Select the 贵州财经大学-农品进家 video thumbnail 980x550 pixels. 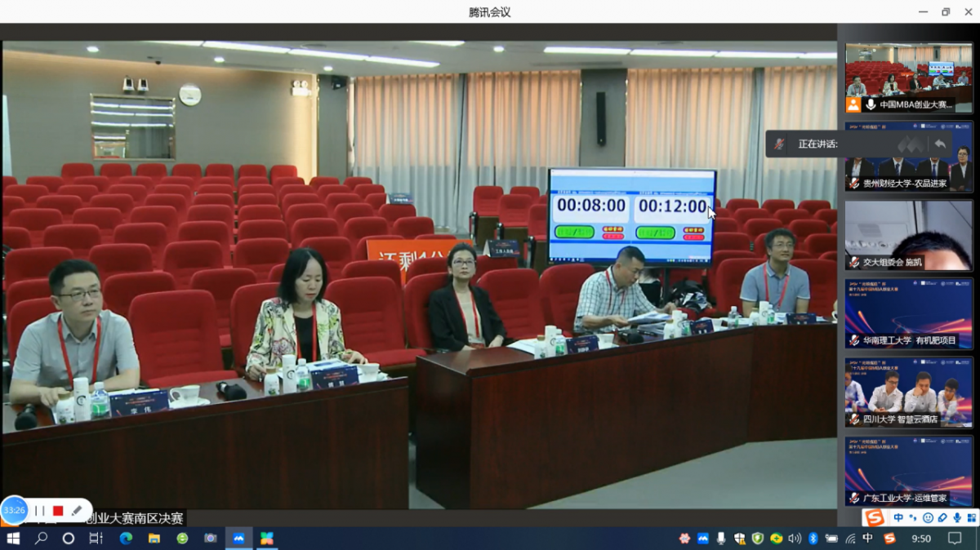click(x=908, y=156)
